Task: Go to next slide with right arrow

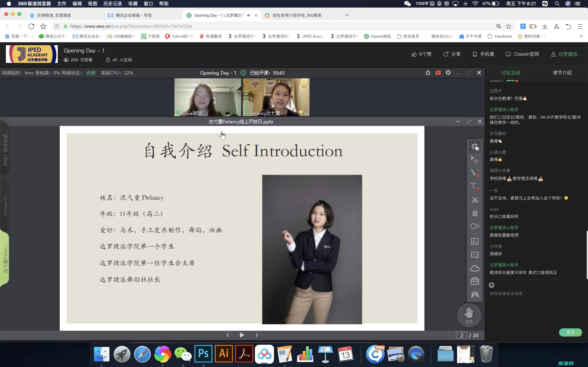Action: point(257,335)
